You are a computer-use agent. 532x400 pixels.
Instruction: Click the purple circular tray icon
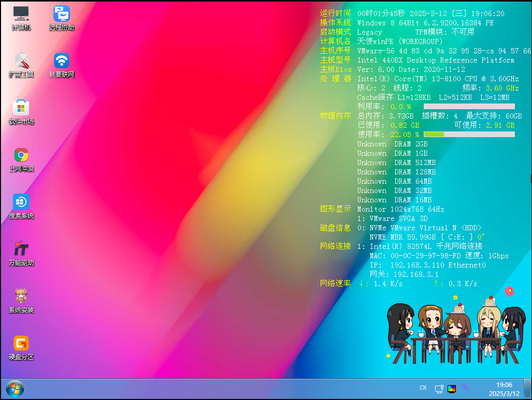pyautogui.click(x=465, y=389)
